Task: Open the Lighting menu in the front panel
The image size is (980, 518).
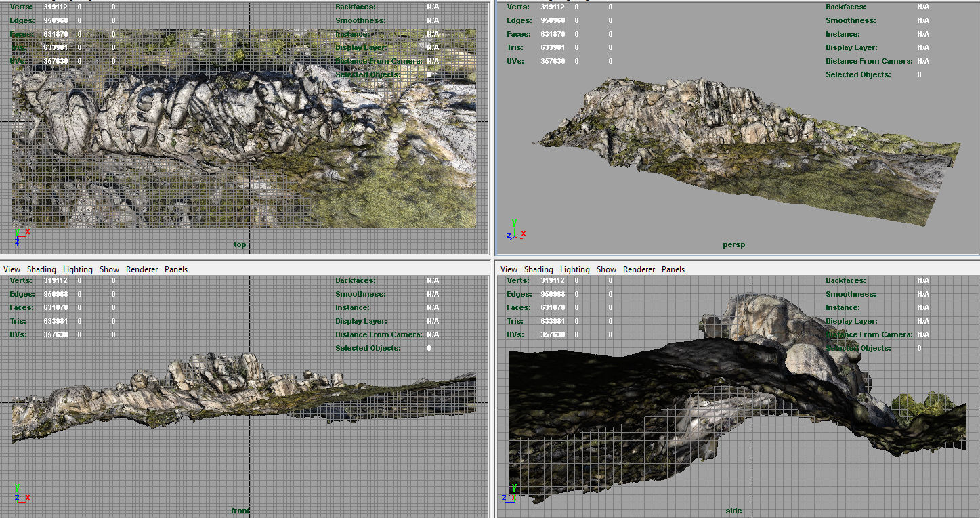Action: [77, 269]
